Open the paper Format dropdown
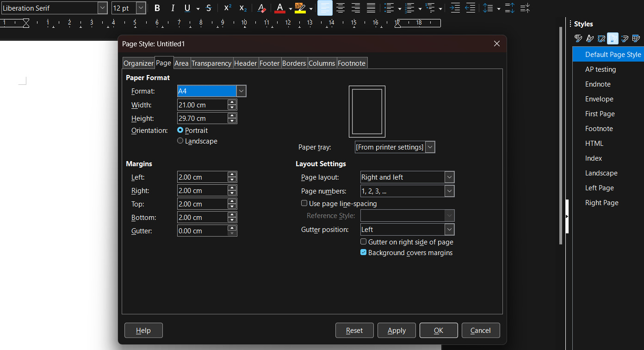 (x=241, y=91)
